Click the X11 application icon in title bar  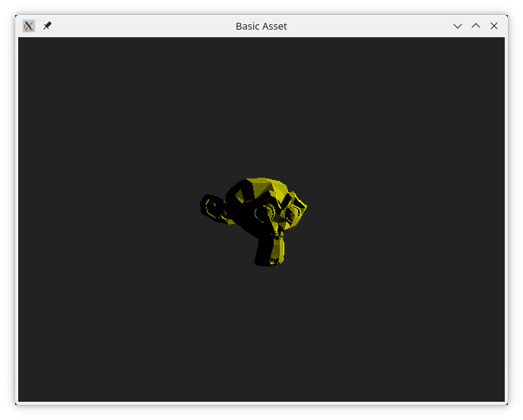[29, 26]
